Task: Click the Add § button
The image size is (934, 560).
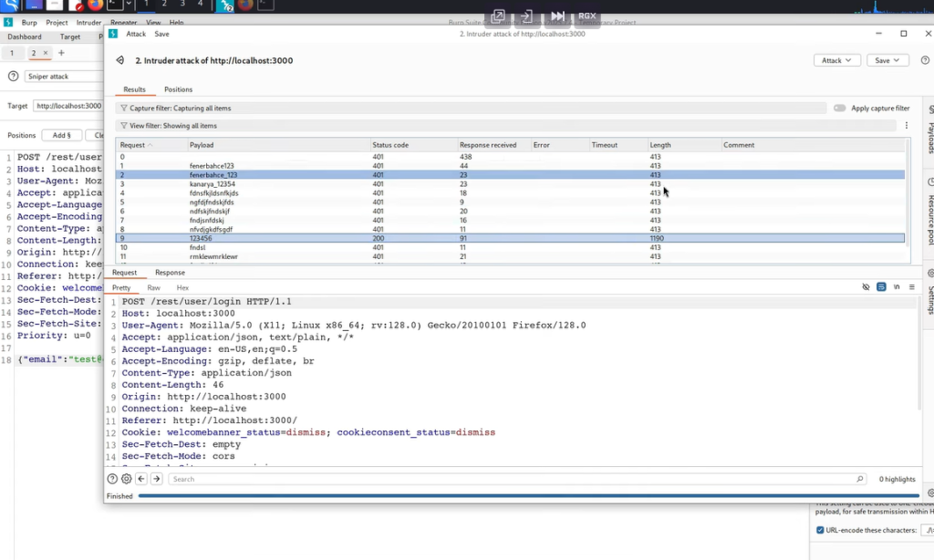Action: pyautogui.click(x=61, y=135)
